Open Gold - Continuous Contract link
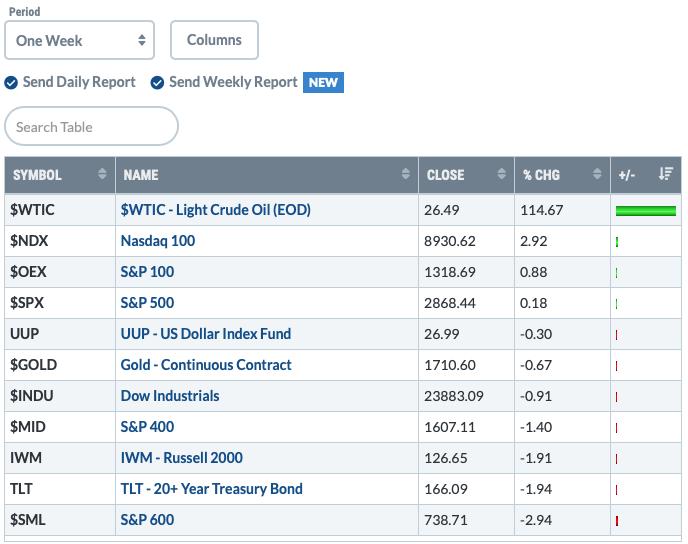 [206, 365]
